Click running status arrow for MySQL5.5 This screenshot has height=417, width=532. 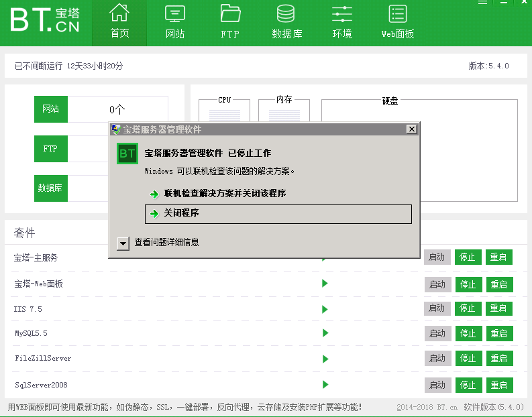pos(325,333)
